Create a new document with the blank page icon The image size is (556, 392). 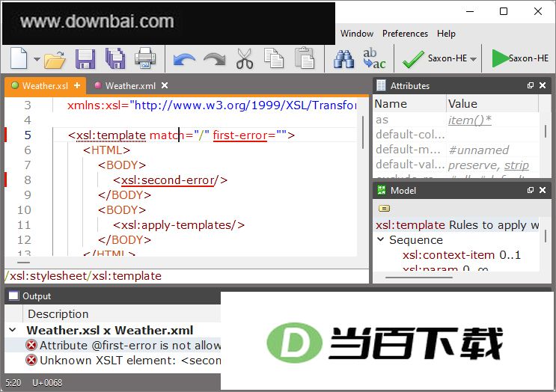coord(19,58)
